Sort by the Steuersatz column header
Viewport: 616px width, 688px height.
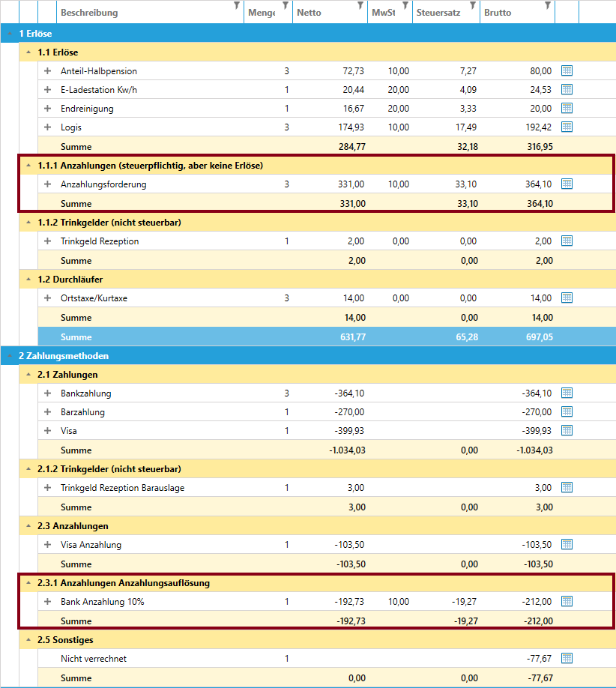(438, 13)
